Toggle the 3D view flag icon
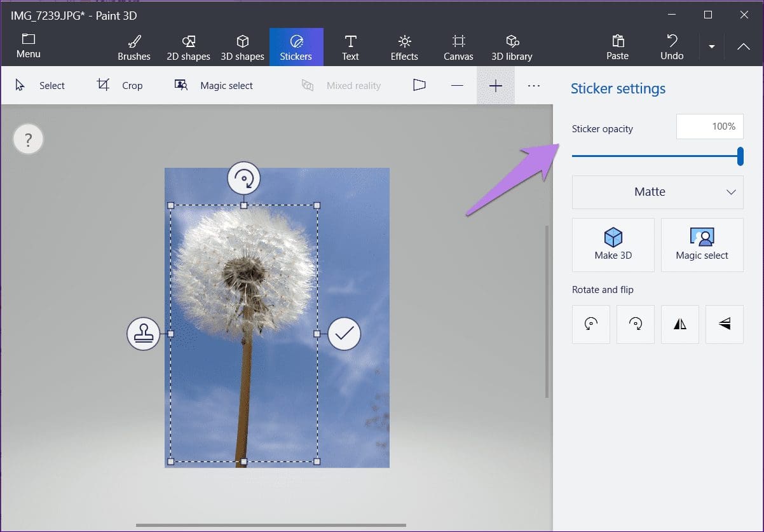Image resolution: width=764 pixels, height=532 pixels. pos(419,85)
